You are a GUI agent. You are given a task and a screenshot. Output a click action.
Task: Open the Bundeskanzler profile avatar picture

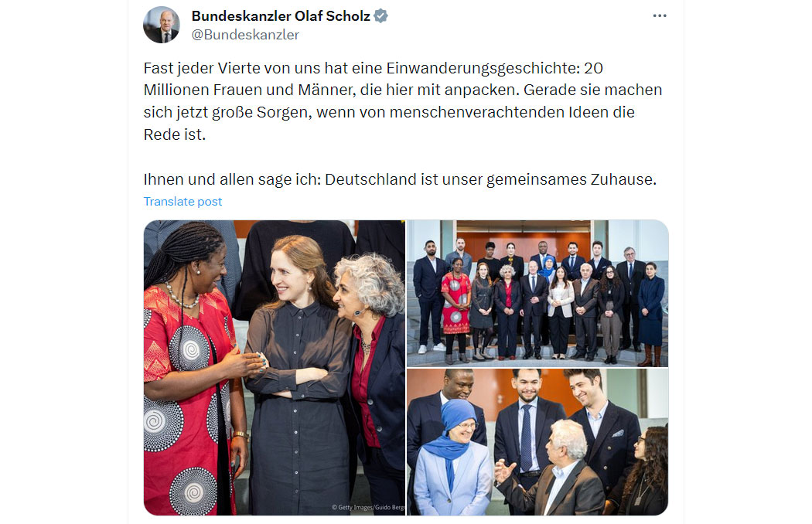(x=162, y=24)
